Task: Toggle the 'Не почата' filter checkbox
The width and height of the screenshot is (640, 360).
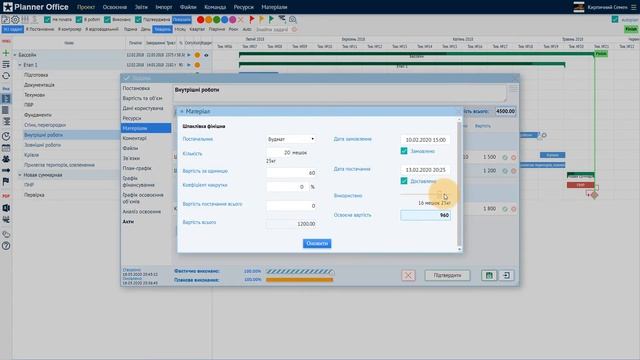Action: (47, 19)
